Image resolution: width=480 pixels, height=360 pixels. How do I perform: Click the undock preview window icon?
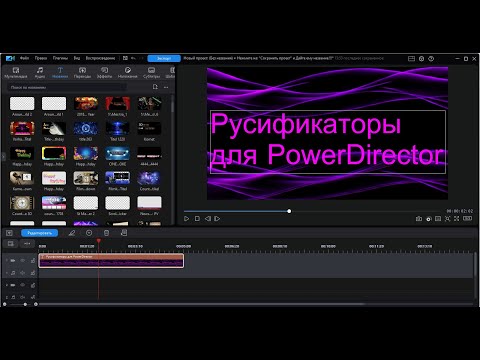coord(467,219)
